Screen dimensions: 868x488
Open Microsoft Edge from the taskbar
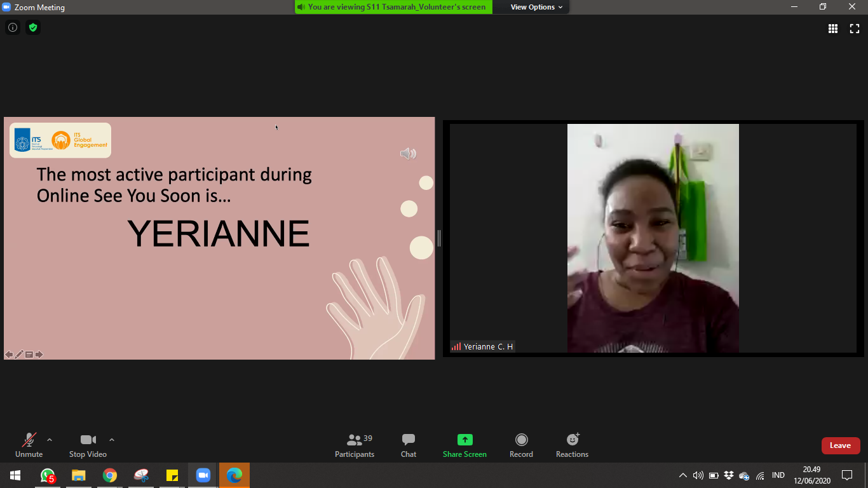(234, 475)
